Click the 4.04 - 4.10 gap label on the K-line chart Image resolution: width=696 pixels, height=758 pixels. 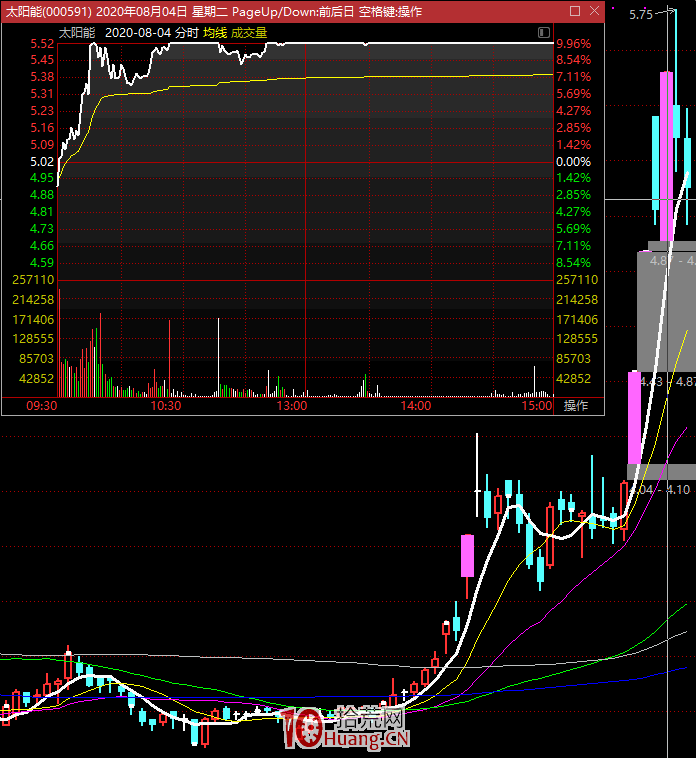[660, 490]
